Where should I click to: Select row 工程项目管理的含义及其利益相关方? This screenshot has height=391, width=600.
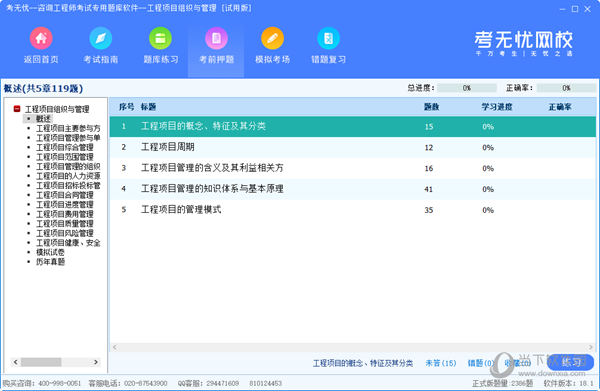click(x=353, y=168)
